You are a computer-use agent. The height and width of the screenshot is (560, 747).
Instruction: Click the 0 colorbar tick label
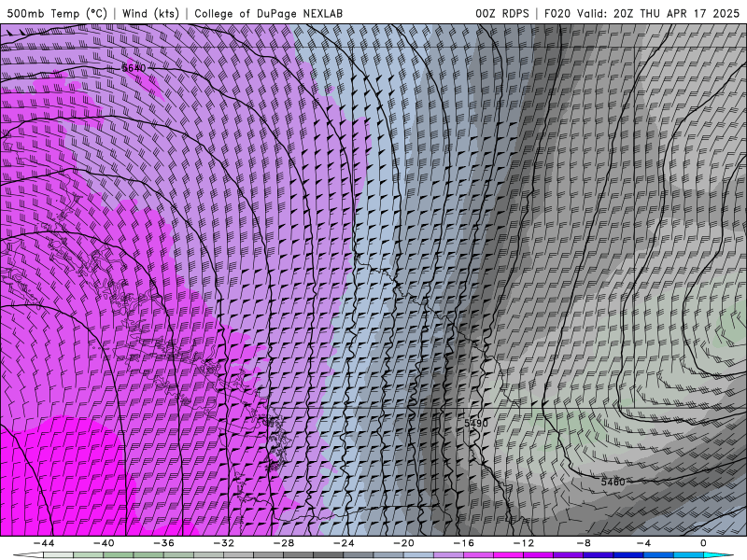click(x=703, y=543)
